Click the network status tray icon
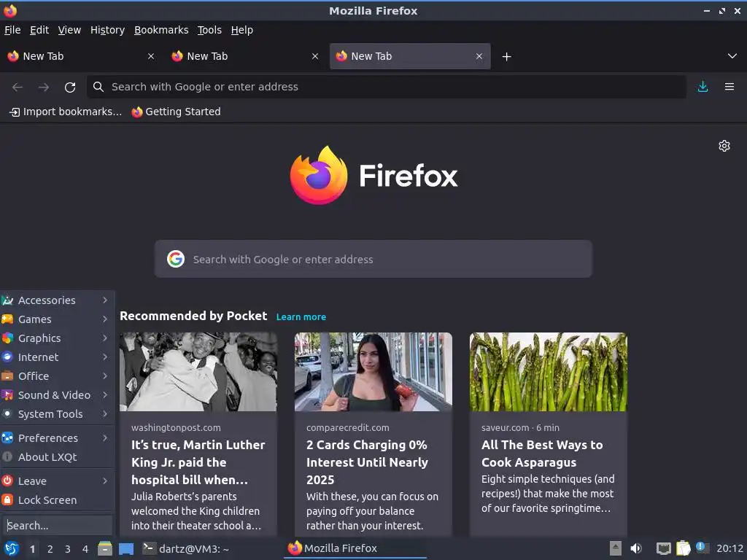Screen dimensions: 747x560 (664, 548)
